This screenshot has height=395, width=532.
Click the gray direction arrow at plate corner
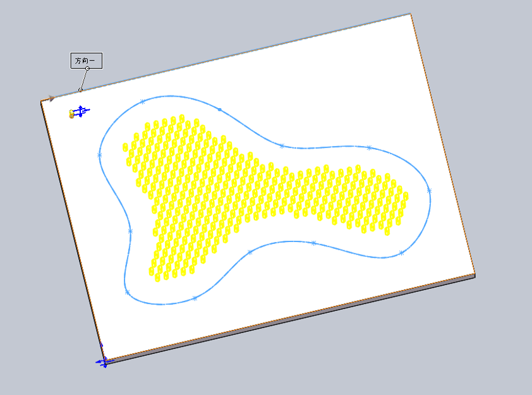pos(51,99)
